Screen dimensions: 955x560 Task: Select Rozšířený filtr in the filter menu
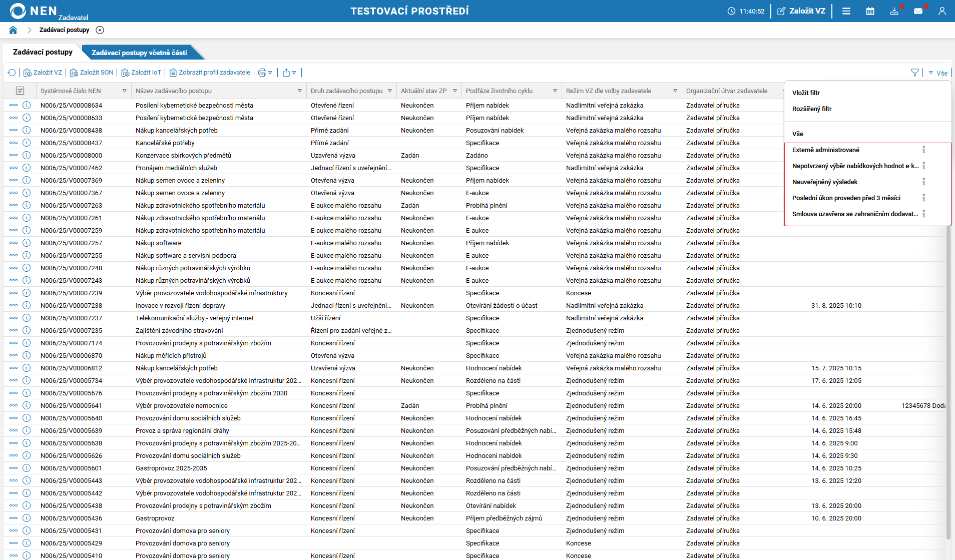coord(812,109)
